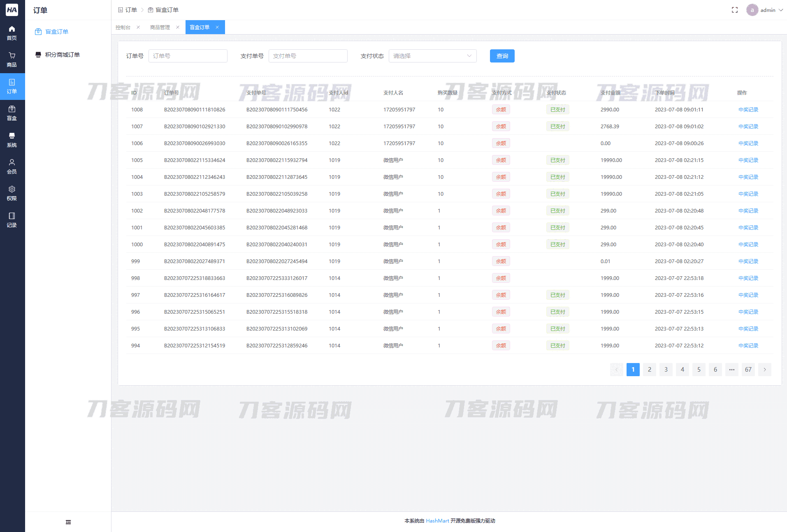Open the 记录 records sidebar icon

[12, 220]
